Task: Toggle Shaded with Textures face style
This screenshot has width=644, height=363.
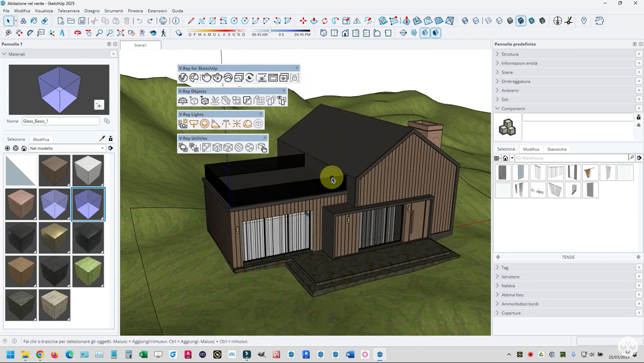Action: tap(521, 21)
